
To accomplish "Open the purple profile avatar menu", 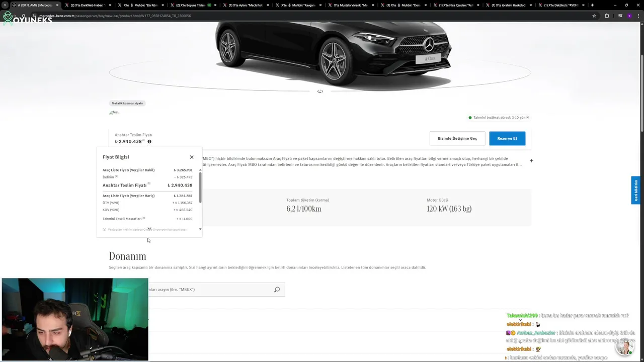I will [x=629, y=16].
